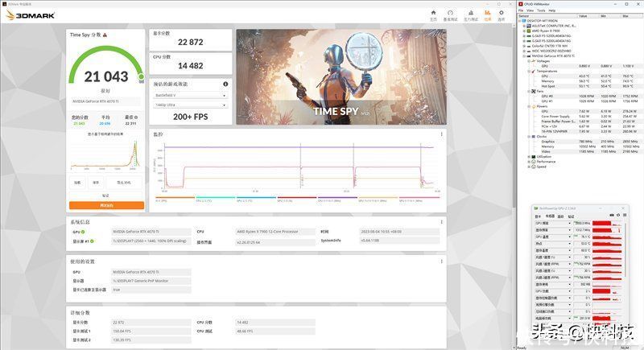Open the Options gear icon in 3DMark
This screenshot has width=644, height=350.
pos(501,13)
